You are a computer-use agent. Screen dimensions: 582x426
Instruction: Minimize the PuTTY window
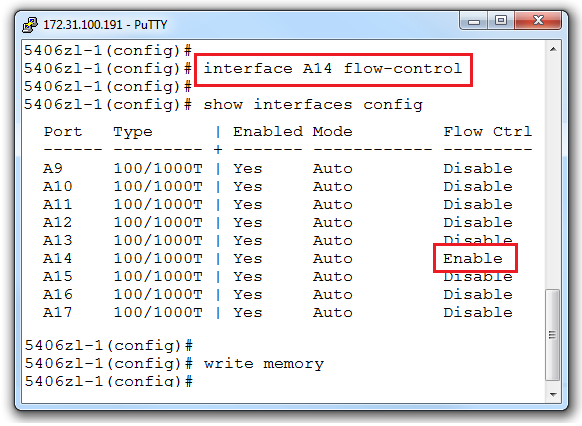tap(474, 21)
